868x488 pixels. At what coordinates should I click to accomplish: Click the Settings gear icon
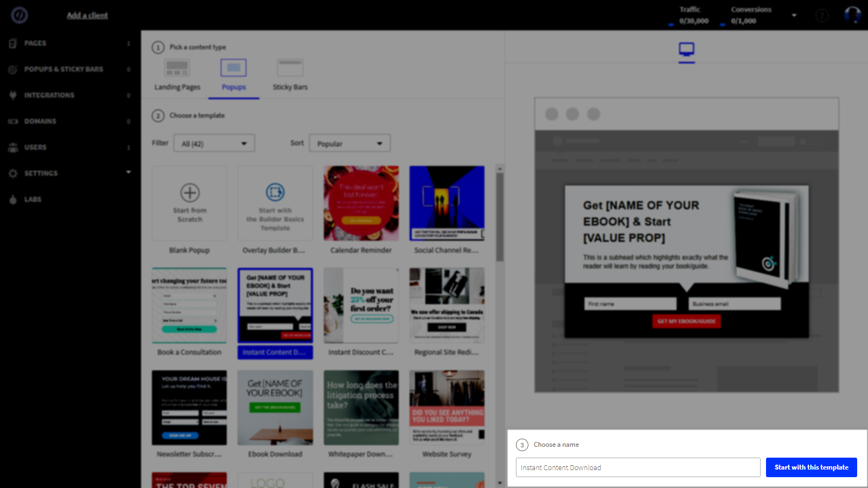pos(13,174)
